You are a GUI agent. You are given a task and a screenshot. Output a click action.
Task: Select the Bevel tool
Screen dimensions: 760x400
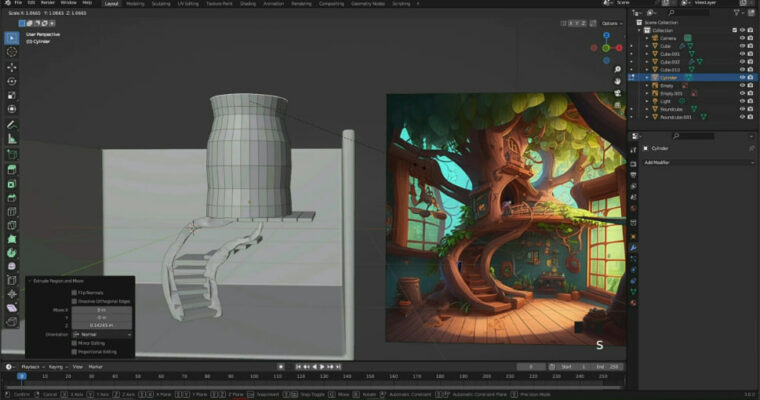[12, 198]
